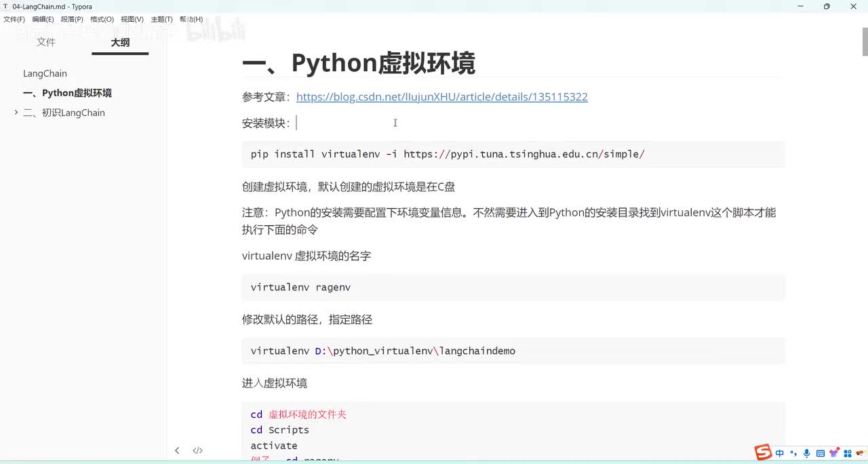Viewport: 868px width, 464px height.
Task: Click the Sogou input method logo
Action: click(764, 452)
